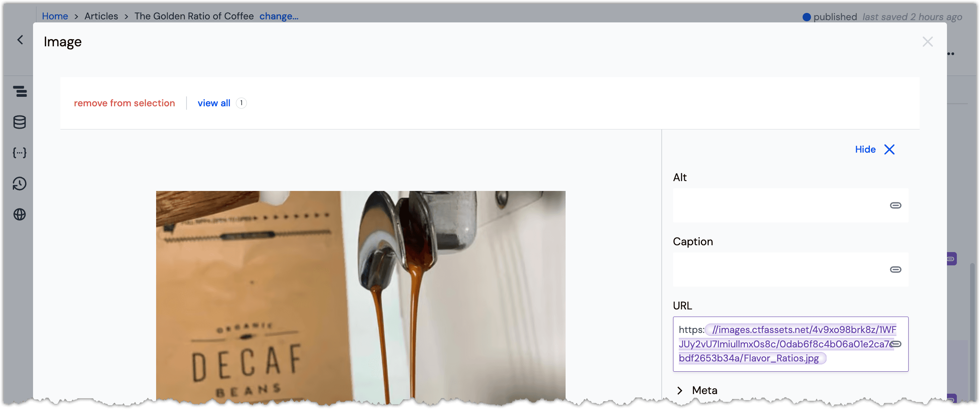Navigate to Home breadcrumb menu item

coord(54,16)
